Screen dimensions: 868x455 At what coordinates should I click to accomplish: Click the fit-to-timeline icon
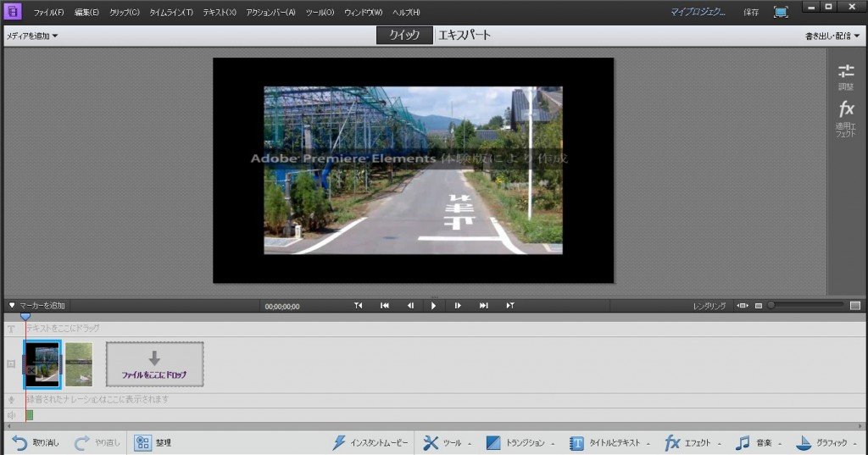(743, 306)
